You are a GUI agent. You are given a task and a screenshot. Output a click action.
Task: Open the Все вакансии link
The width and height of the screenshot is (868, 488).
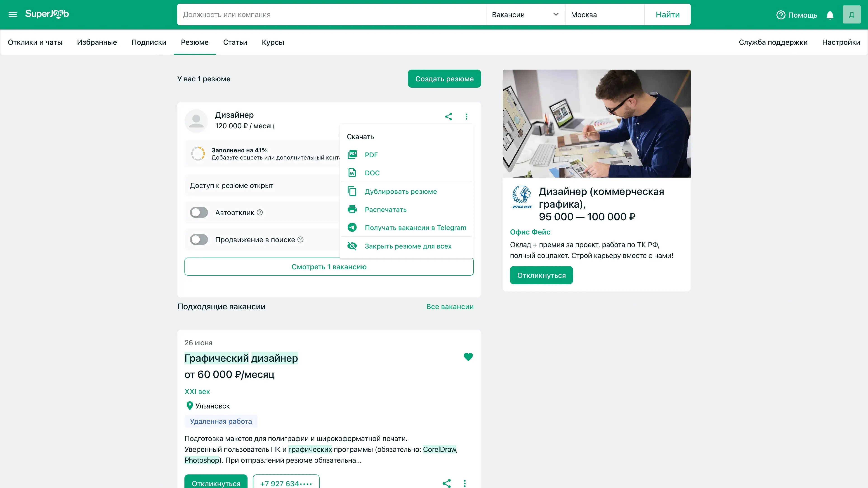point(450,307)
